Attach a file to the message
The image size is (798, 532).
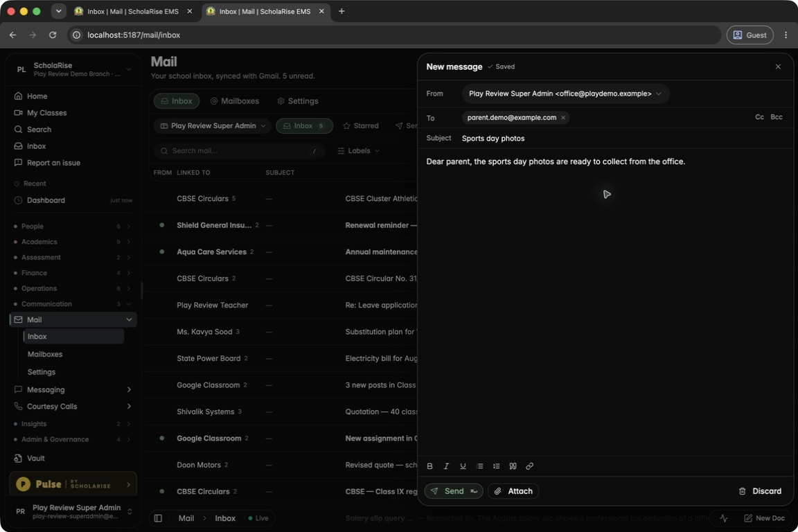(513, 490)
